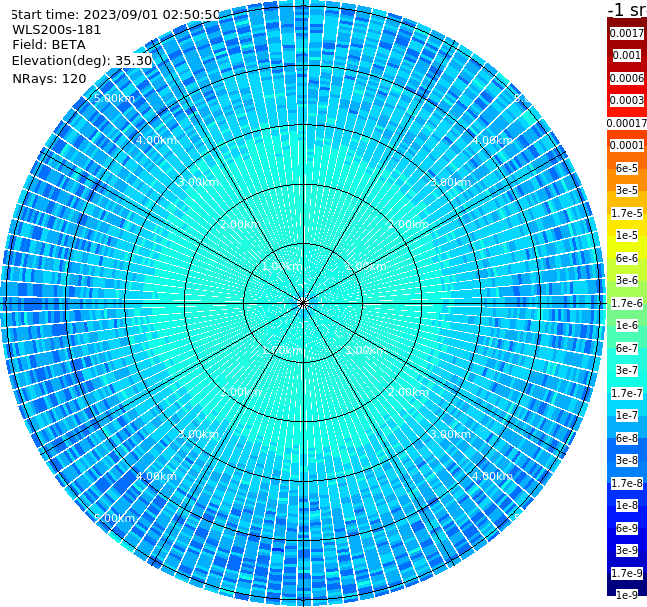
Task: Click the 0.0001 colorbar tick label
Action: tap(627, 145)
